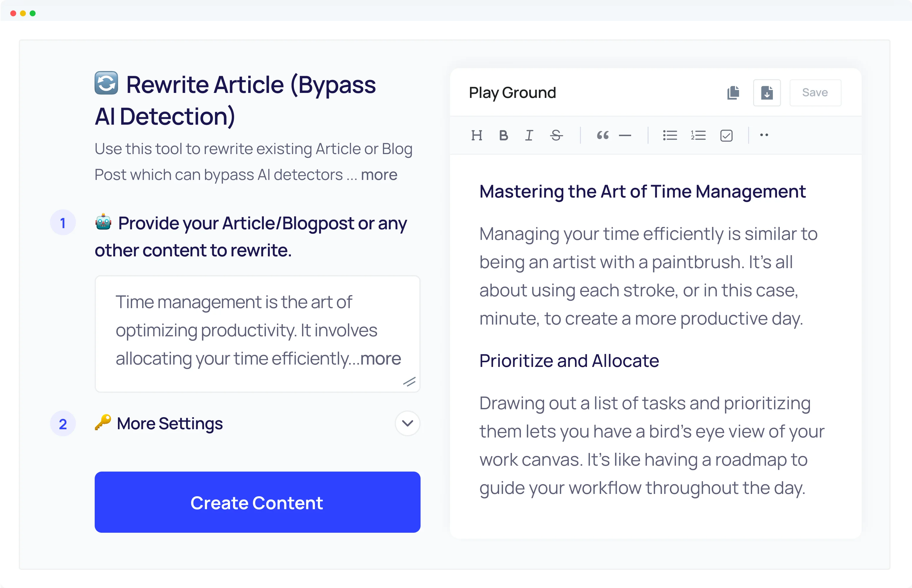Download the Play Ground document
The image size is (912, 588).
pyautogui.click(x=766, y=92)
